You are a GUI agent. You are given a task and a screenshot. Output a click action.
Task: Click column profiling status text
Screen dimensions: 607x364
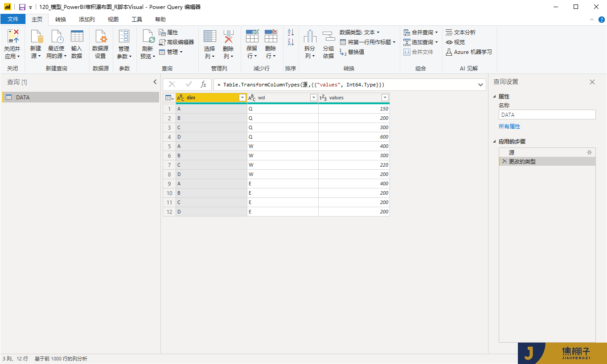click(x=61, y=359)
